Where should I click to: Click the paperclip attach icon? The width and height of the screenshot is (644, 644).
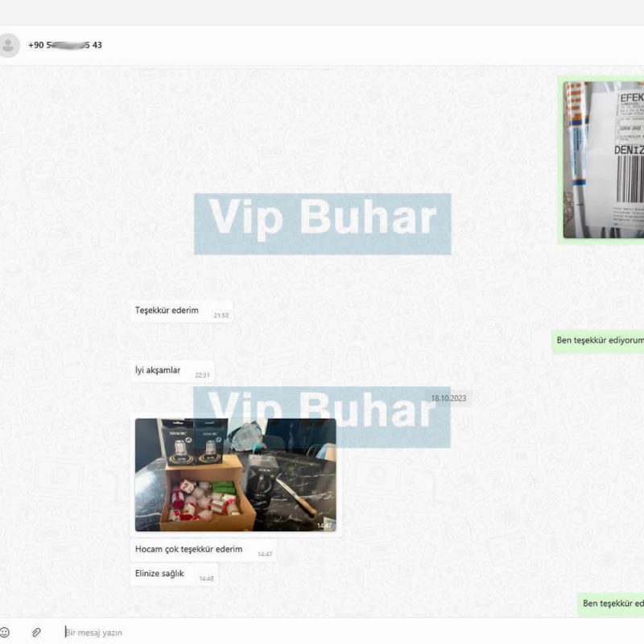(x=36, y=632)
